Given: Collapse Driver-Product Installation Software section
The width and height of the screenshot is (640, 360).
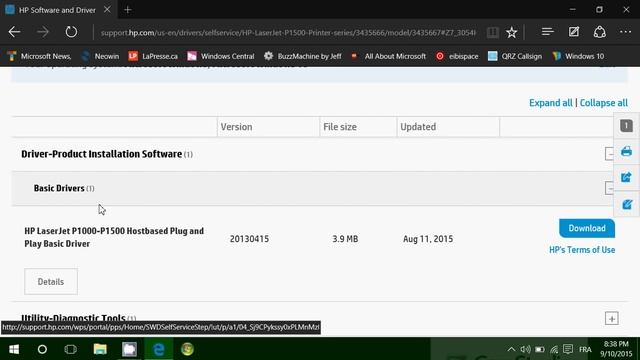Looking at the screenshot, I should pos(610,154).
